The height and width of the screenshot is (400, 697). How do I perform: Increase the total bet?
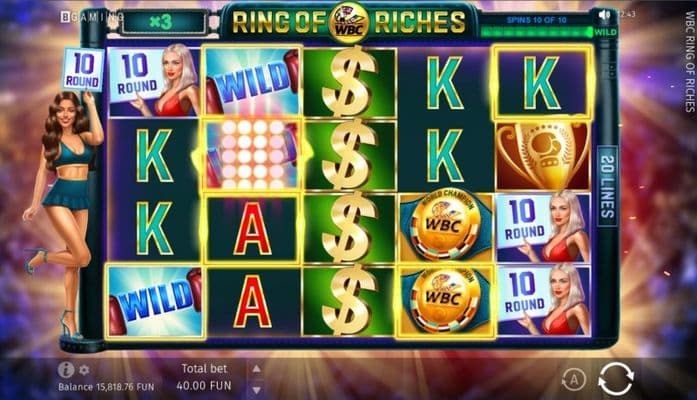click(x=256, y=368)
